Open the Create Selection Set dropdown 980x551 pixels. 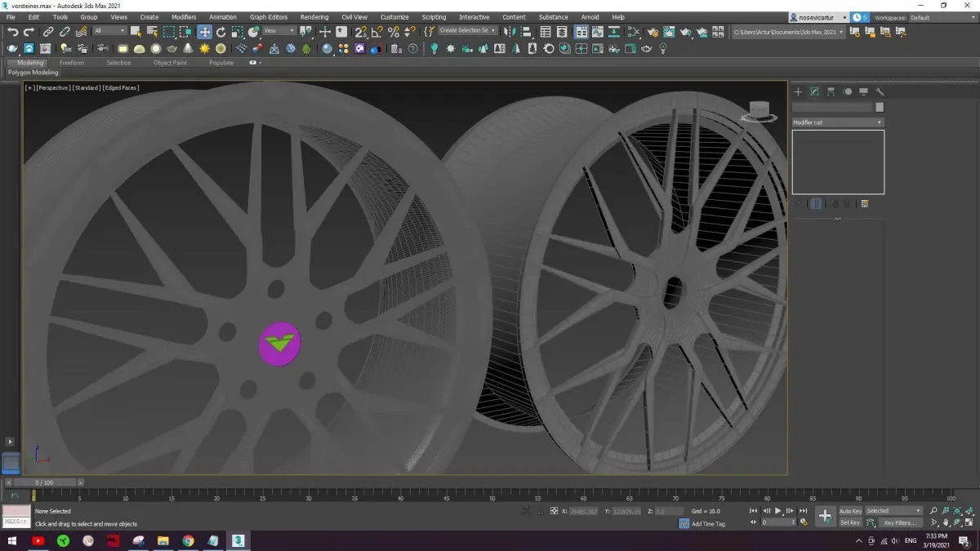point(468,31)
